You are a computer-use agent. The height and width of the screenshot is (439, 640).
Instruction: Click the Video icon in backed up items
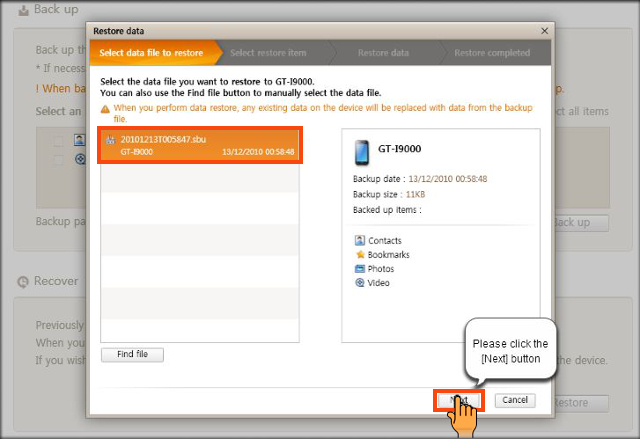coord(360,283)
